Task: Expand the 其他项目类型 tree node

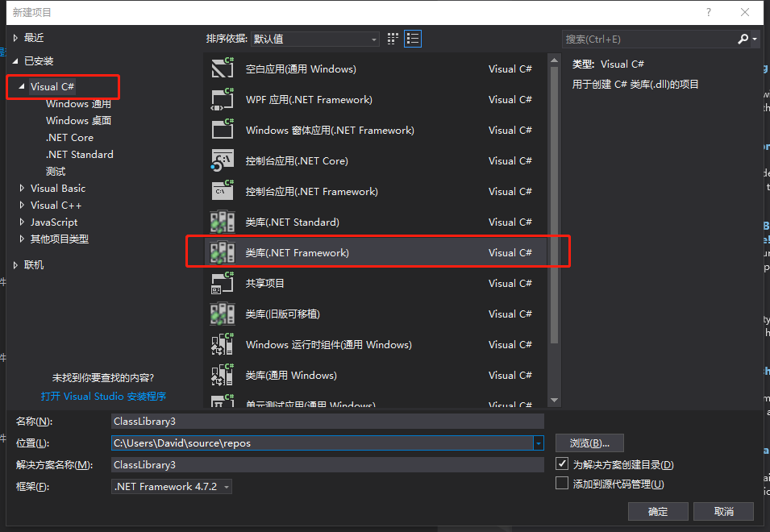Action: coord(22,239)
